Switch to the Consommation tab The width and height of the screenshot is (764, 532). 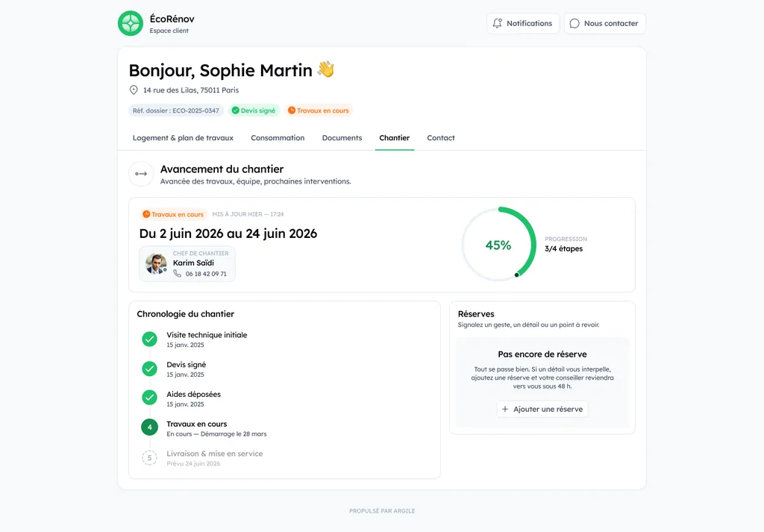[278, 138]
